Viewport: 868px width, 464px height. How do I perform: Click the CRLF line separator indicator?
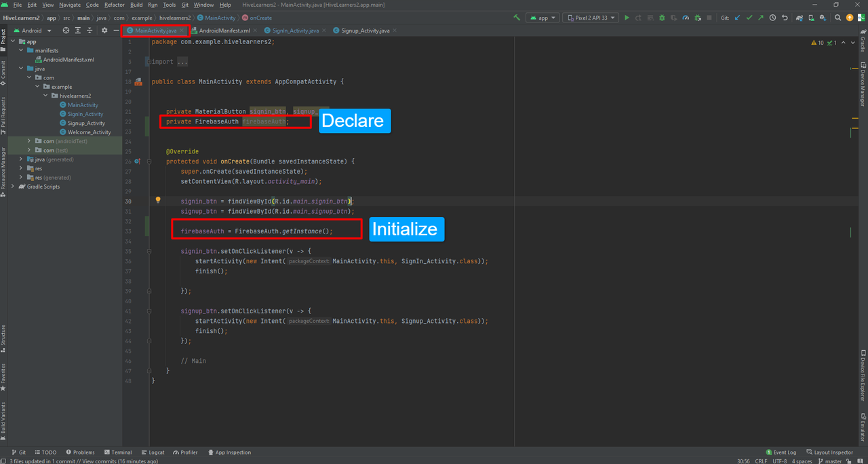[762, 461]
